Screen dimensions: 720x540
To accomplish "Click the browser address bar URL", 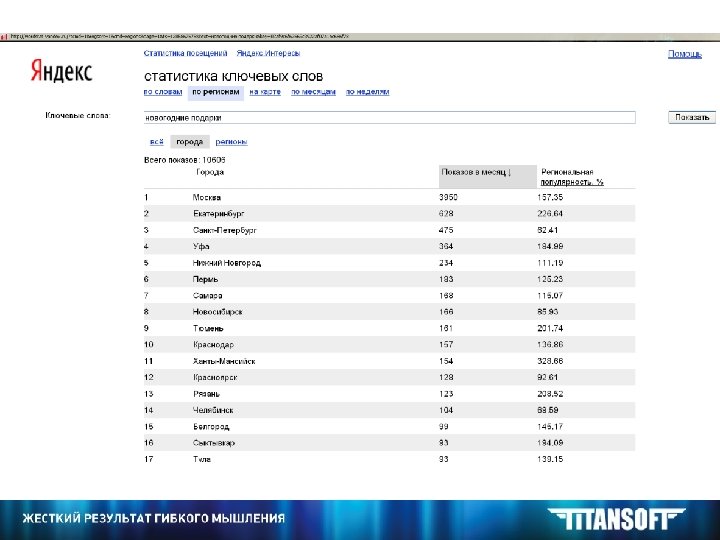I will (x=179, y=36).
